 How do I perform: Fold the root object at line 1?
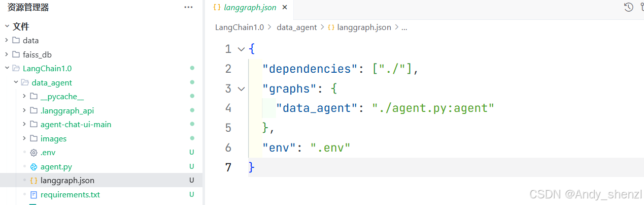241,49
